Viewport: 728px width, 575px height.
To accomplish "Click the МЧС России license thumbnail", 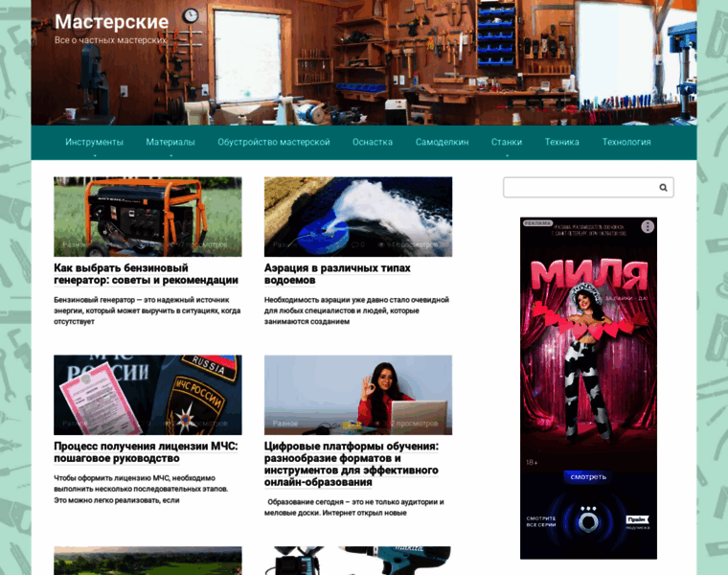I will [148, 395].
